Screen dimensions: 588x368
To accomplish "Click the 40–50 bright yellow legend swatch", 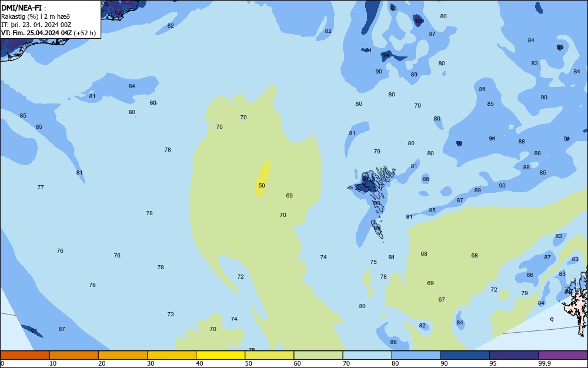I will (220, 355).
